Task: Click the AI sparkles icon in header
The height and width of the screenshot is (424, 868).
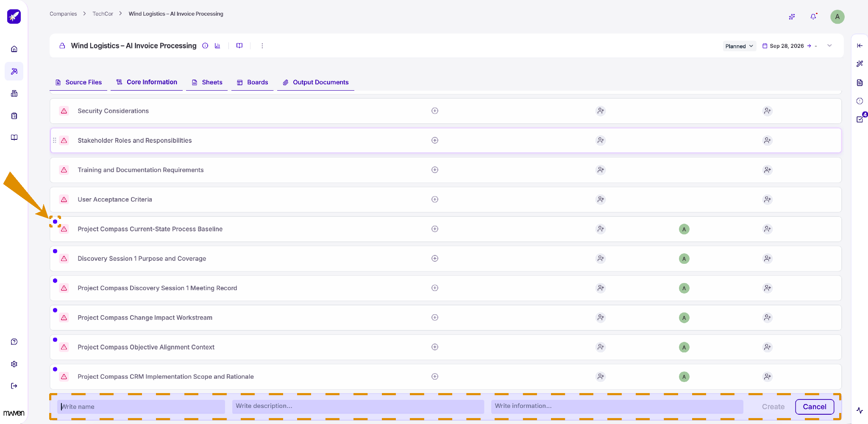Action: click(x=792, y=17)
